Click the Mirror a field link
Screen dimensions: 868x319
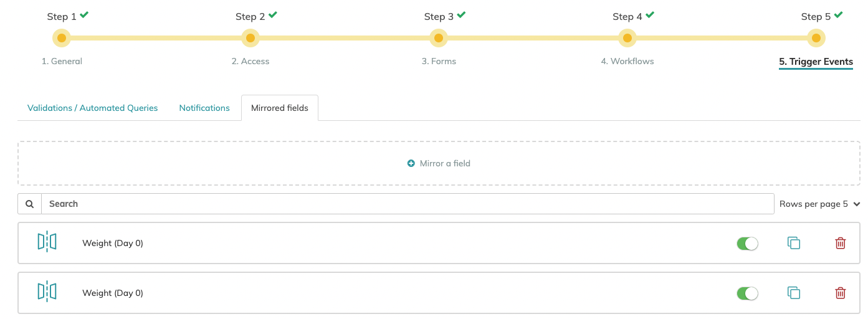[x=444, y=163]
